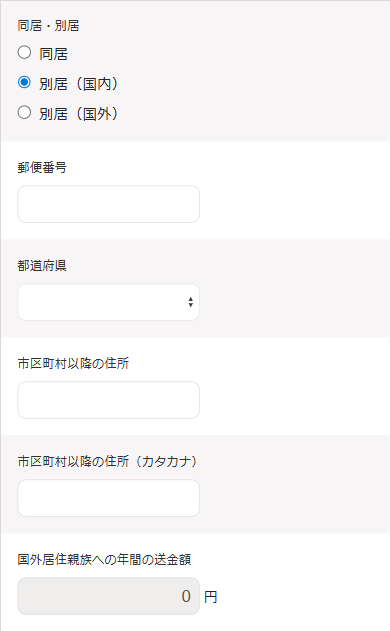The image size is (390, 631).
Task: Click the 市区町村以降の住所 label without カタカナ
Action: pyautogui.click(x=73, y=363)
